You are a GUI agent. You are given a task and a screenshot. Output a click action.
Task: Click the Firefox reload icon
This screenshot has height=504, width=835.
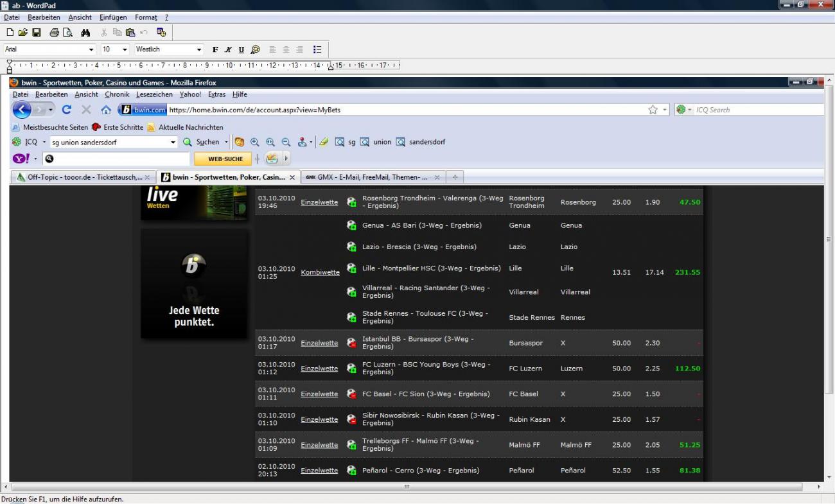pyautogui.click(x=67, y=110)
